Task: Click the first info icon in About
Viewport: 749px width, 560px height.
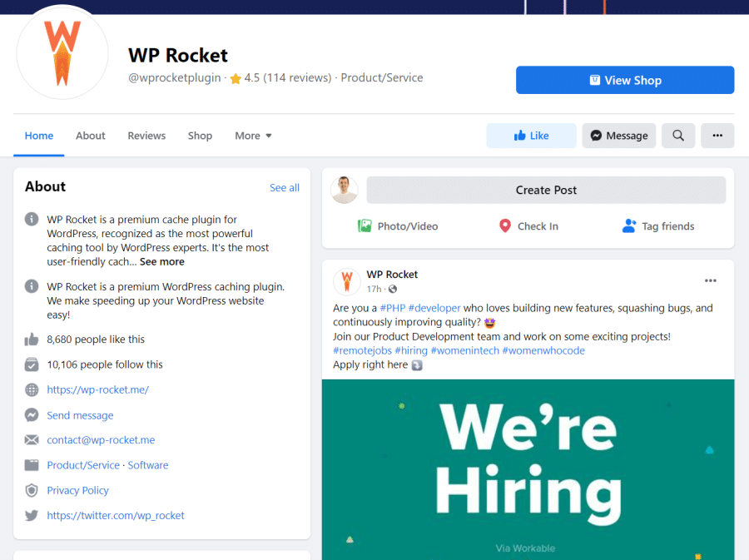Action: tap(32, 219)
